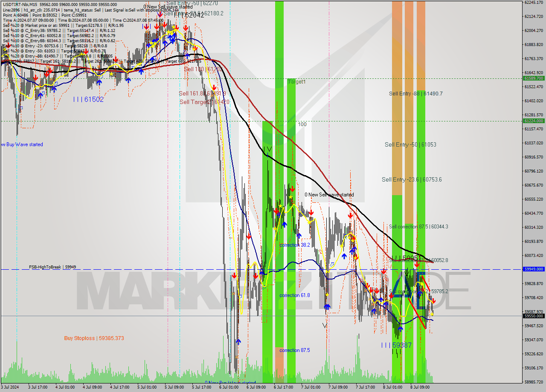This screenshot has height=392, width=546.
Task: Click the current price tag 59550.000
Action: click(x=534, y=316)
